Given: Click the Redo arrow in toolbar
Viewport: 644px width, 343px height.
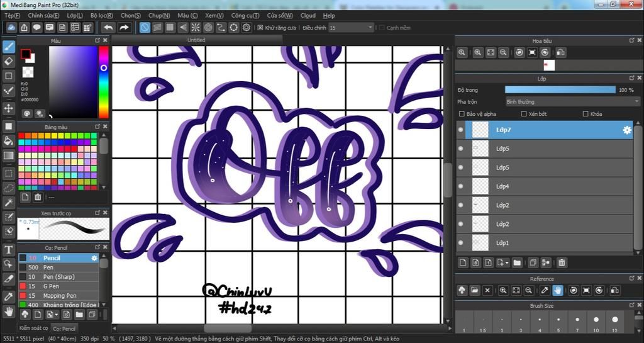Looking at the screenshot, I should [x=124, y=28].
